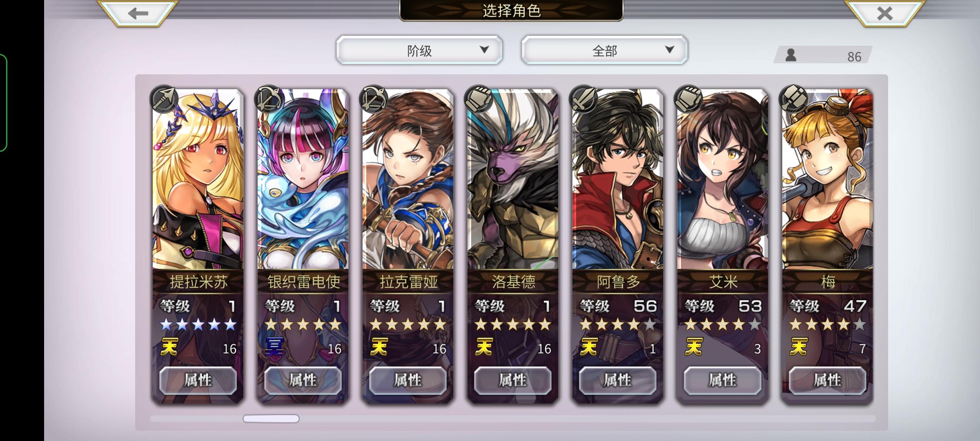Click the 天 element icon on 艾米
The width and height of the screenshot is (980, 441).
click(x=693, y=347)
